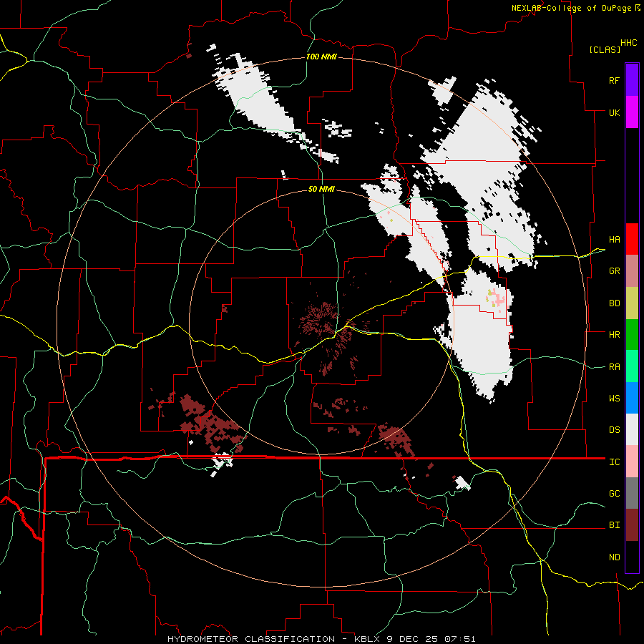Click the DS white legend swatch

tap(632, 429)
